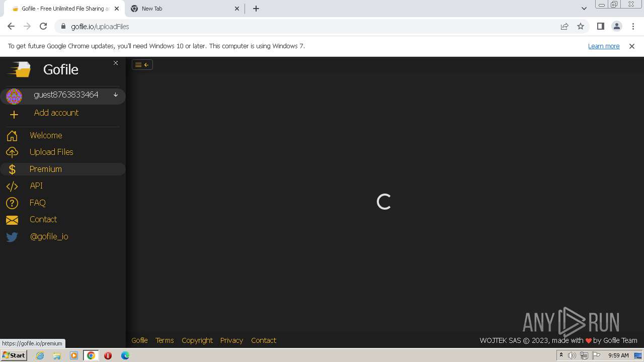
Task: Show hidden system tray icons
Action: coord(561,355)
